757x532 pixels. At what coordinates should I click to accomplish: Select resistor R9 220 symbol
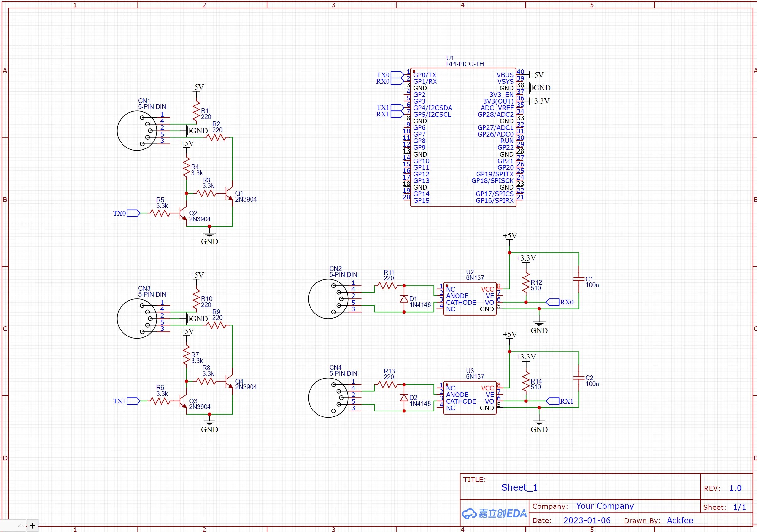tap(216, 325)
